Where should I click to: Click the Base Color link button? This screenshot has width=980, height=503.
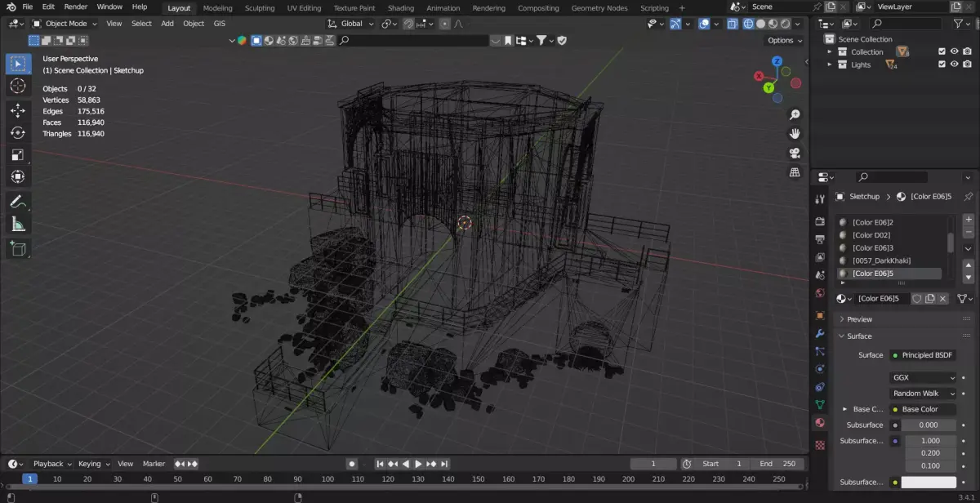click(923, 409)
